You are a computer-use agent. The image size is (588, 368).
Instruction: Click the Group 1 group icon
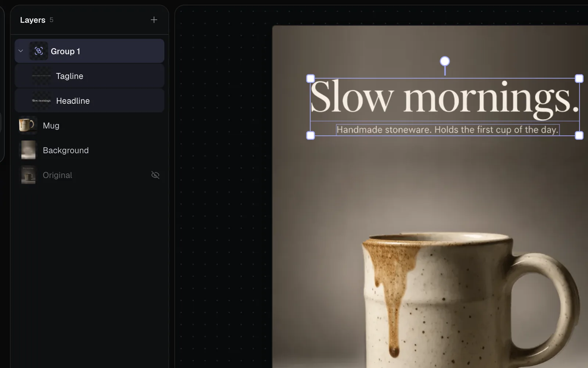coord(39,51)
